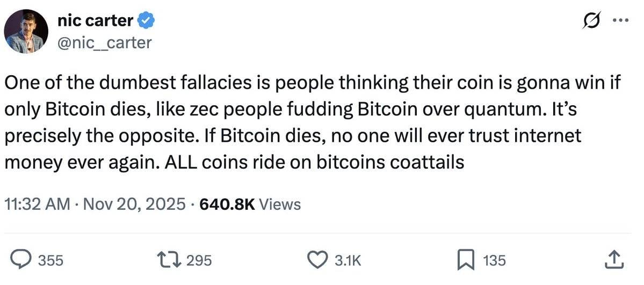Click the 135 bookmarks count
Image resolution: width=644 pixels, height=285 pixels.
point(494,260)
